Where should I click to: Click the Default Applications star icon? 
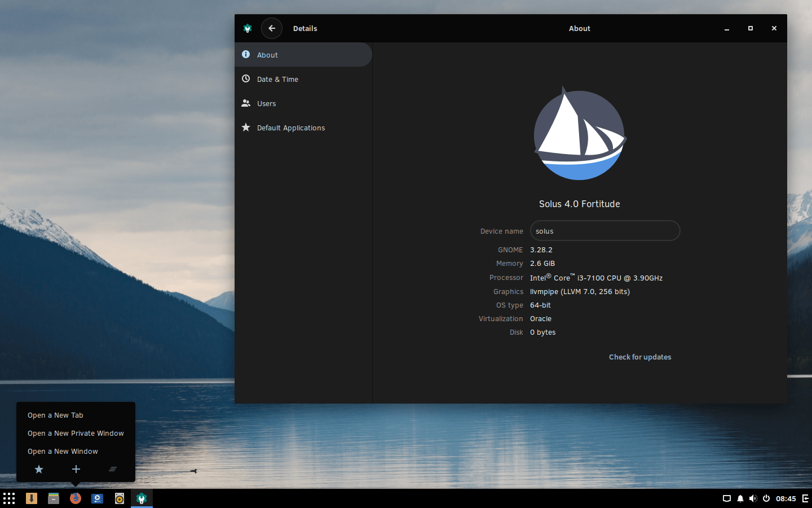tap(246, 127)
